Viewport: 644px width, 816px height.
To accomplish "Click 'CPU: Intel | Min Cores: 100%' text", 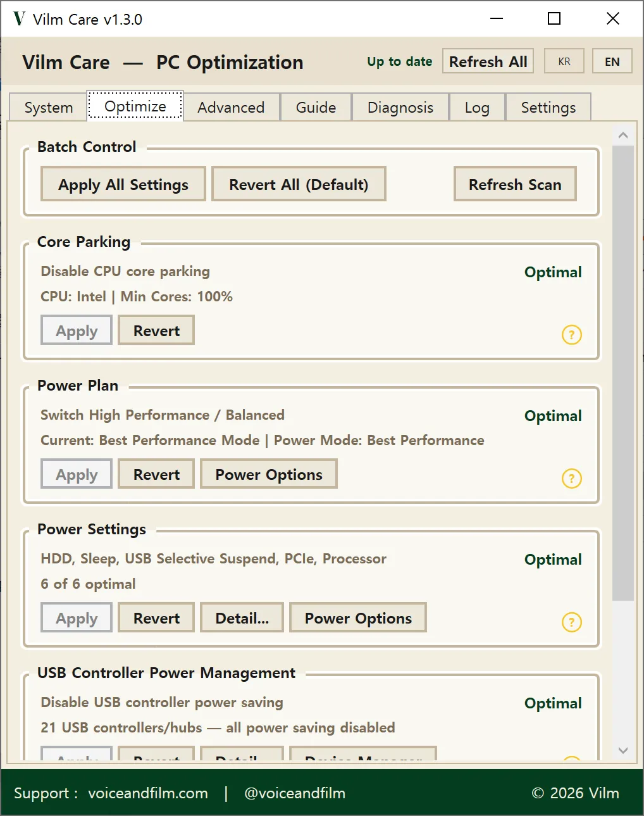I will point(137,296).
